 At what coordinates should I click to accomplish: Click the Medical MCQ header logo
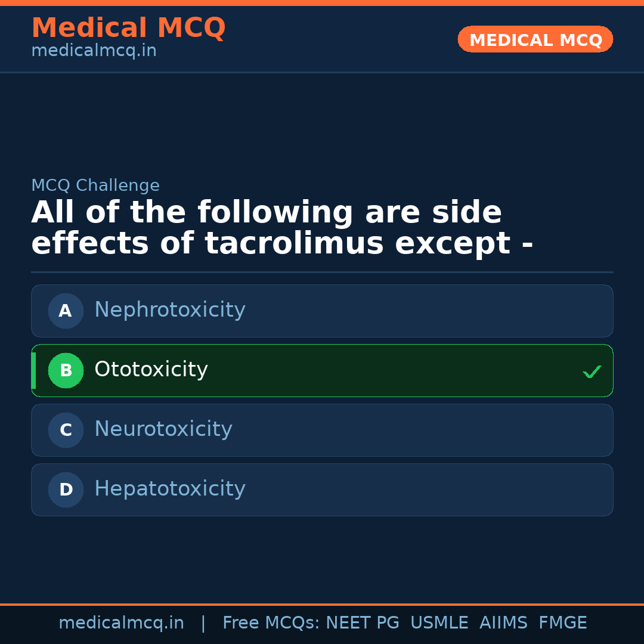(x=128, y=27)
